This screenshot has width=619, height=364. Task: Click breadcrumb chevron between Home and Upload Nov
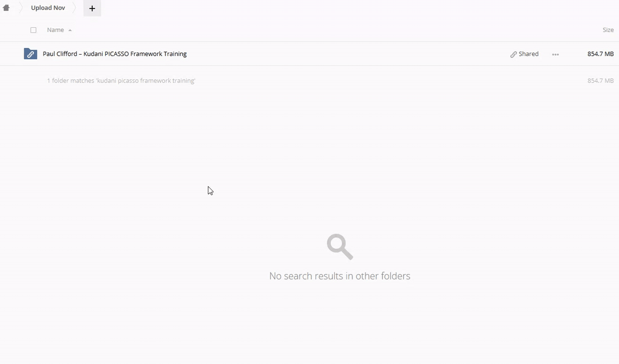[x=21, y=8]
